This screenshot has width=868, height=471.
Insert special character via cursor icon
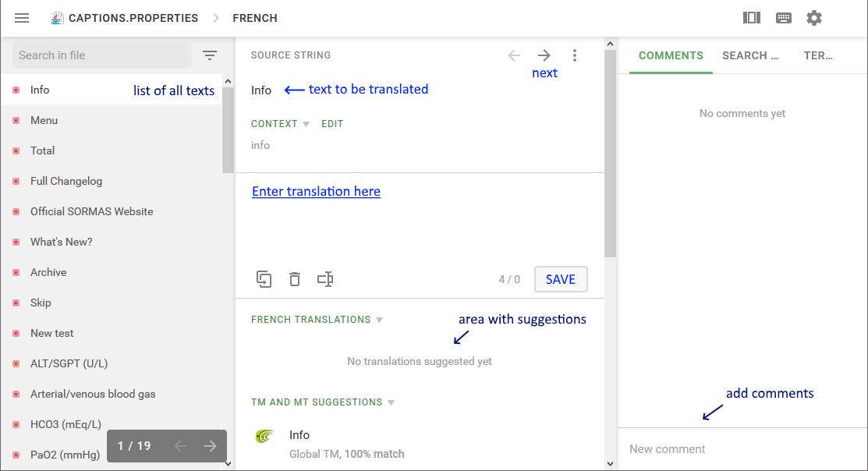[x=324, y=278]
